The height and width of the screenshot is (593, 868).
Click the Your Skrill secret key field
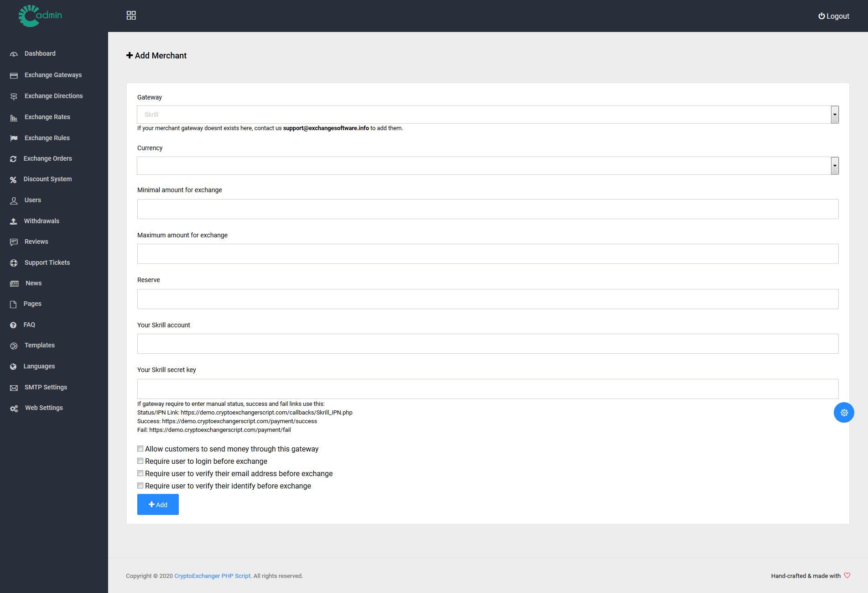click(488, 389)
